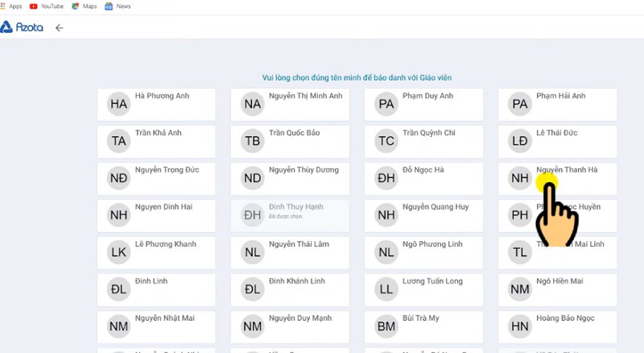Click the HA avatar for Hà Phương Anh
The width and height of the screenshot is (644, 353).
[x=118, y=104]
